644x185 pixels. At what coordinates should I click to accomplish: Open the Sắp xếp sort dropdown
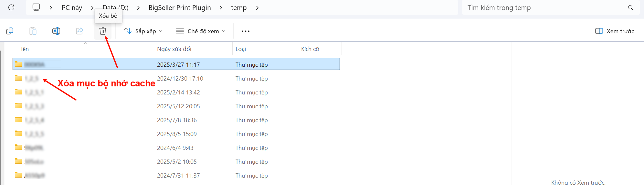pos(143,31)
